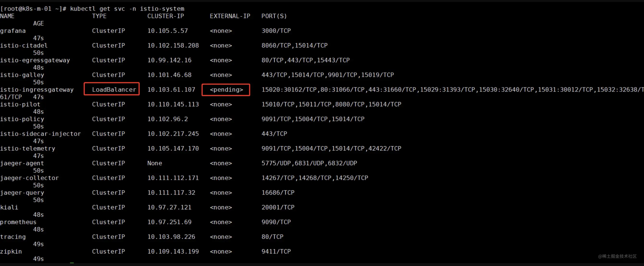644x266 pixels.
Task: Select the istio-sidecar-injector service name
Action: (x=40, y=134)
